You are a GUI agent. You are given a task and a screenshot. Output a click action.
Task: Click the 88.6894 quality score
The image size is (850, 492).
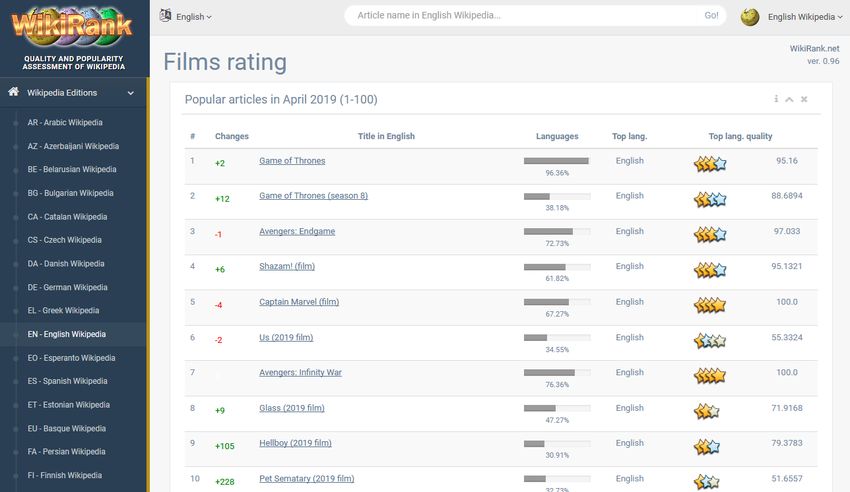point(787,196)
